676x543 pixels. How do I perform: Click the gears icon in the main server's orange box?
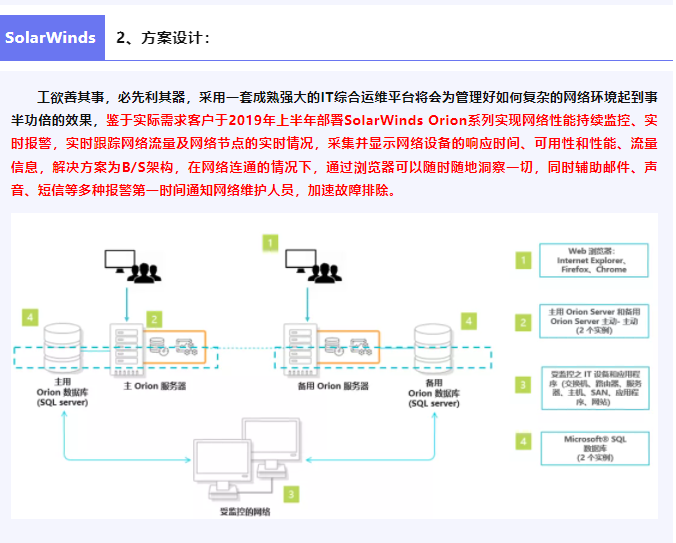pyautogui.click(x=186, y=347)
